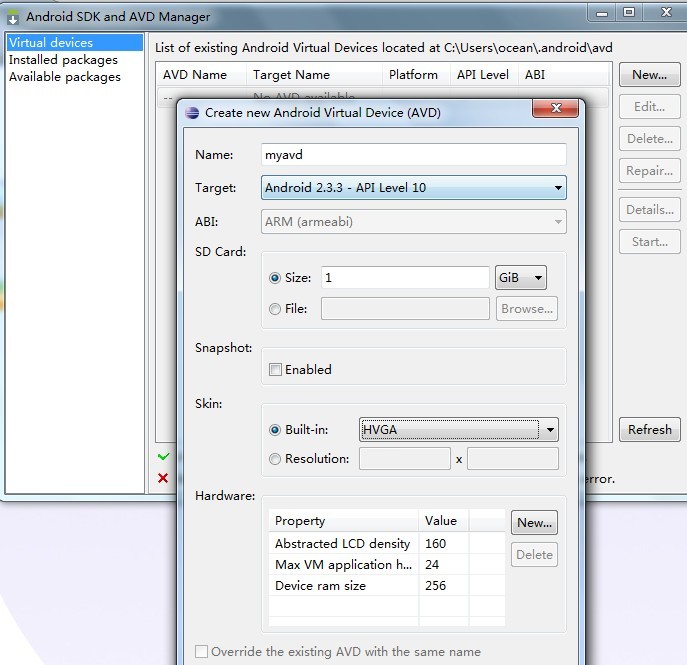Click the API Level column header
Screen dimensions: 687x665
tap(484, 75)
